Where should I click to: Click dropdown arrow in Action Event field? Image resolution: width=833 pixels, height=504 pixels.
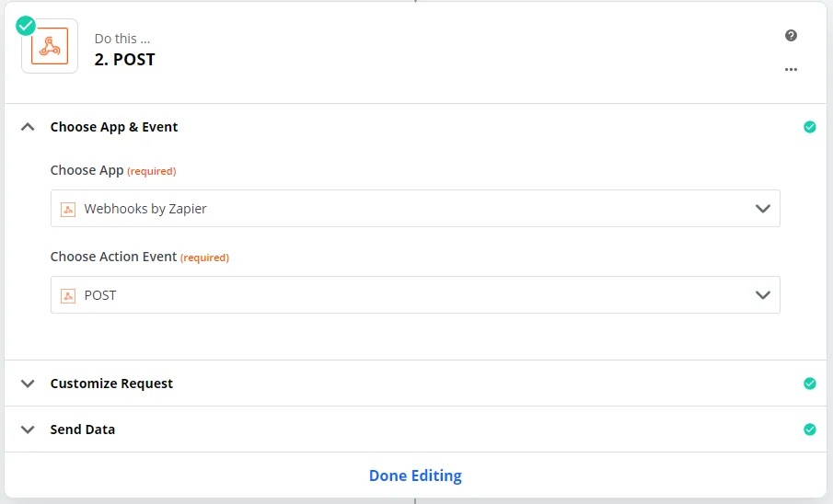coord(763,294)
